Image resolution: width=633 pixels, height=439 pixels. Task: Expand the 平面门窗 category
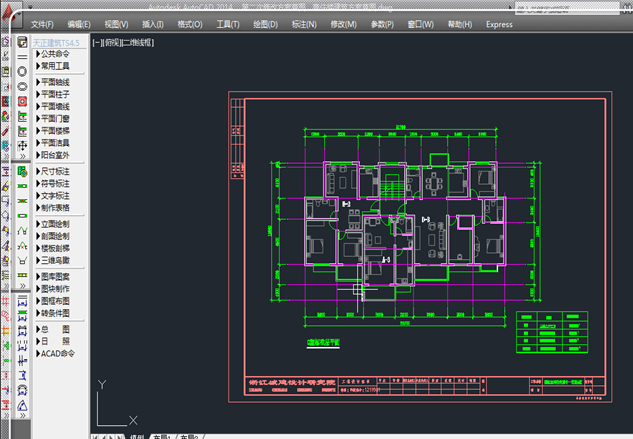[x=53, y=119]
